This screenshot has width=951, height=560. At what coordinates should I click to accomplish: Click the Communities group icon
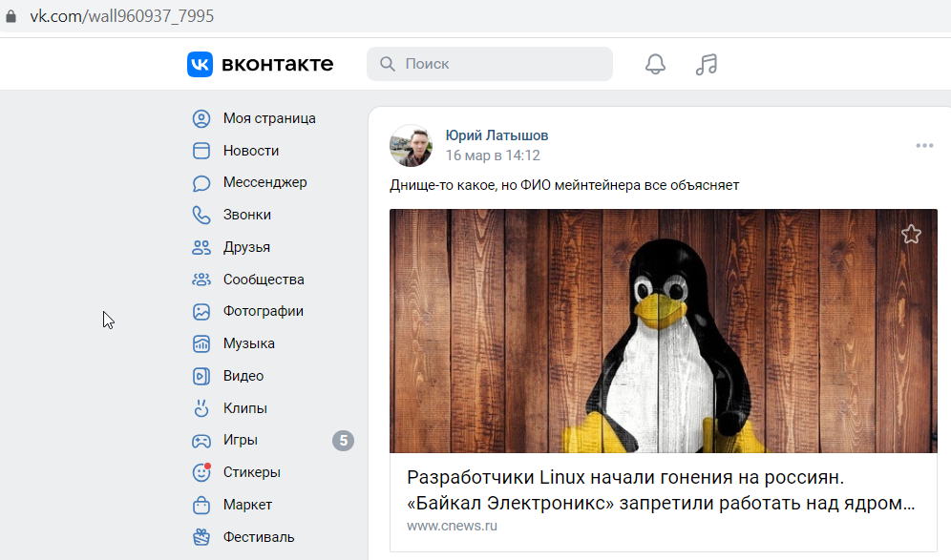point(201,280)
